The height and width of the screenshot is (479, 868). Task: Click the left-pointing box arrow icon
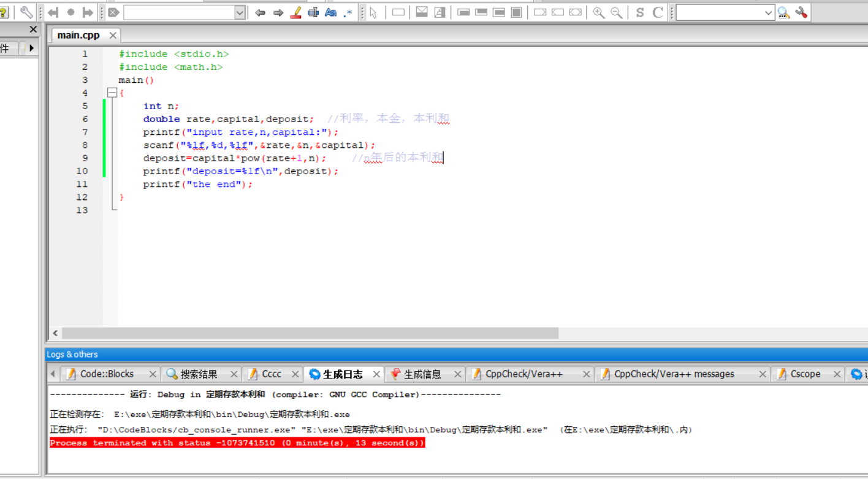point(558,12)
